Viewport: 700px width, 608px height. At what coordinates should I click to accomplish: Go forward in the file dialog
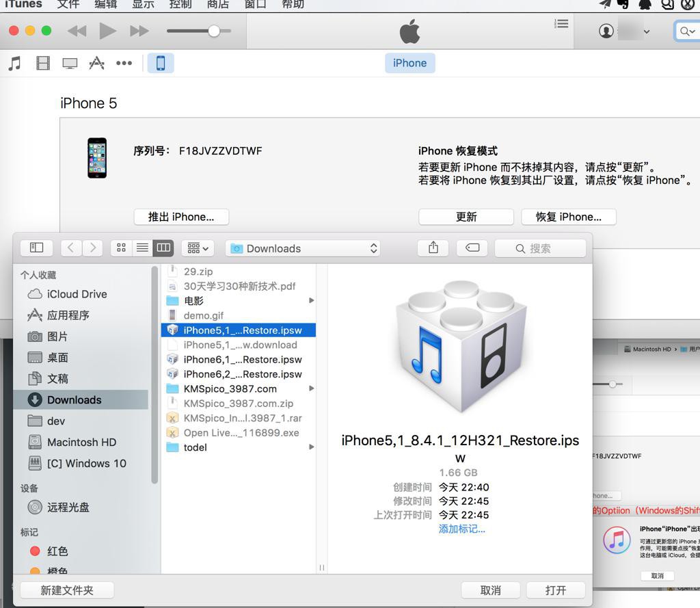(x=92, y=248)
